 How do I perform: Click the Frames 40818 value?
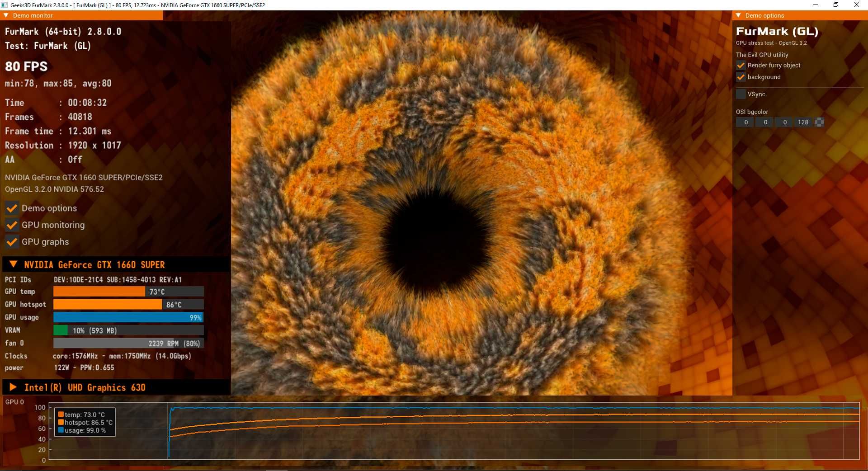pyautogui.click(x=80, y=117)
